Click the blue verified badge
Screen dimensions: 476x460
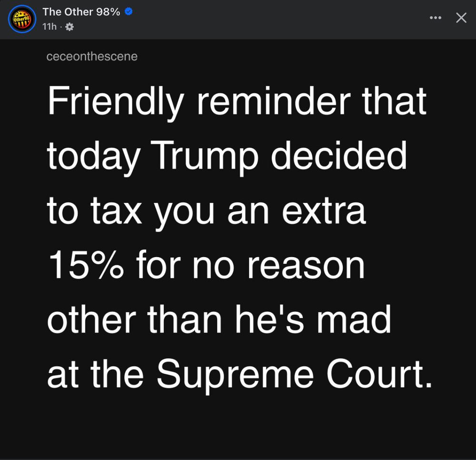pos(128,12)
